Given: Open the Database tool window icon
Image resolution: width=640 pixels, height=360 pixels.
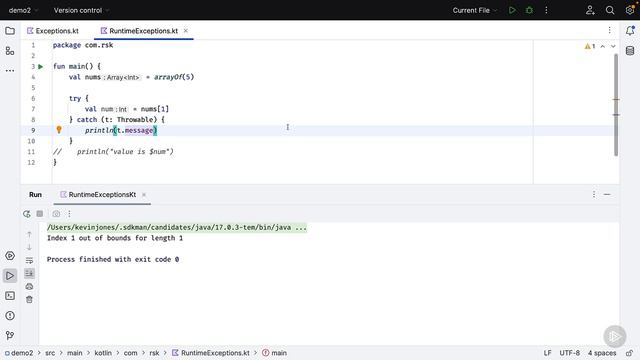Looking at the screenshot, I should click(x=630, y=51).
